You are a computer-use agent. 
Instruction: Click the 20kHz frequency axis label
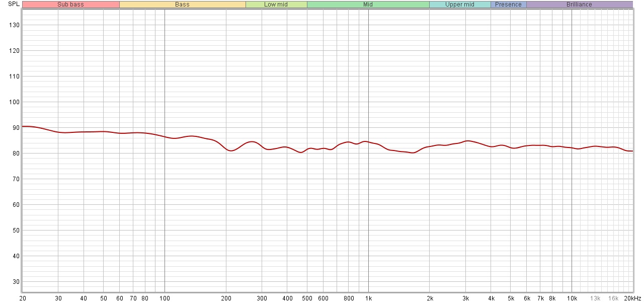pyautogui.click(x=632, y=298)
